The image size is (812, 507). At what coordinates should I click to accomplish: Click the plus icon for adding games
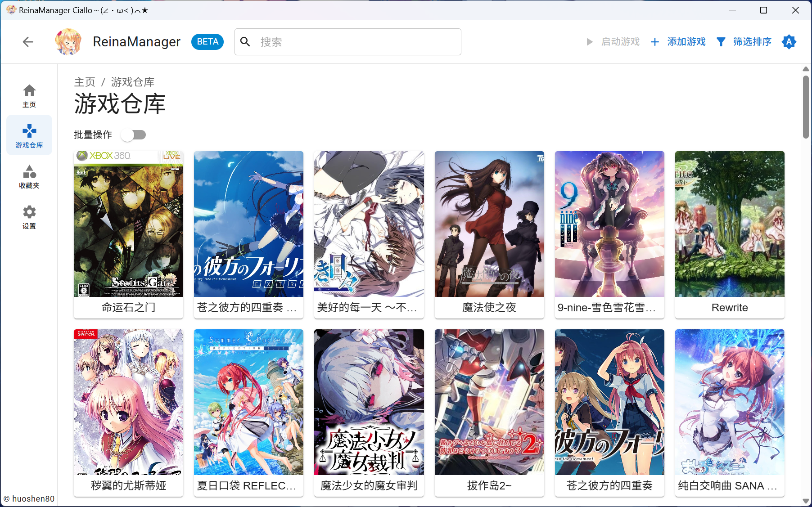(655, 42)
